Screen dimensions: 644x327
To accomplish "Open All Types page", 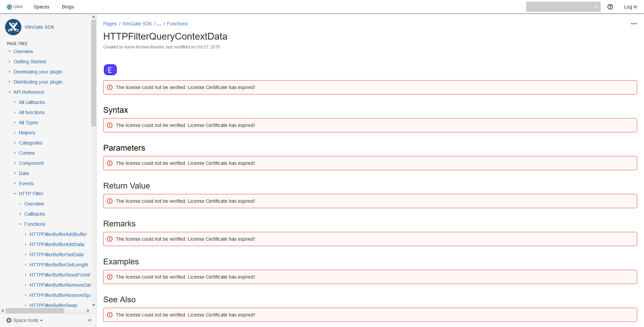I will 28,123.
